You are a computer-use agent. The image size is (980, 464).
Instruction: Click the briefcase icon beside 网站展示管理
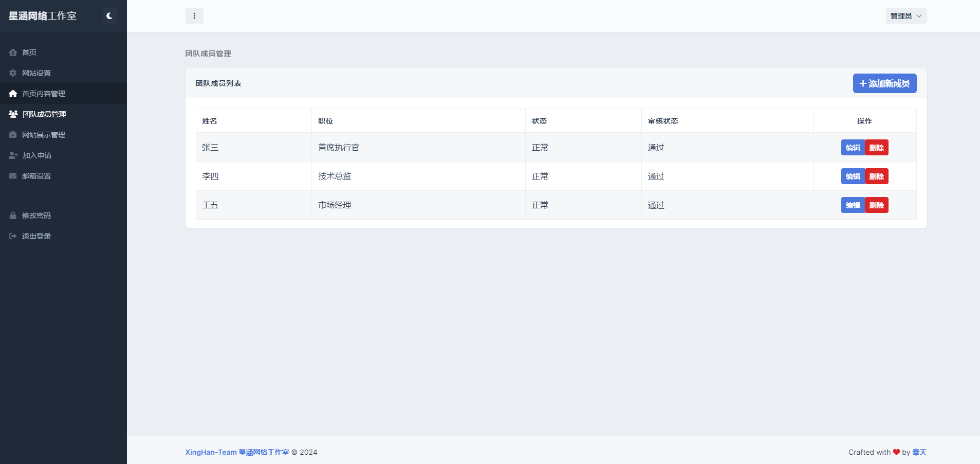(x=13, y=135)
